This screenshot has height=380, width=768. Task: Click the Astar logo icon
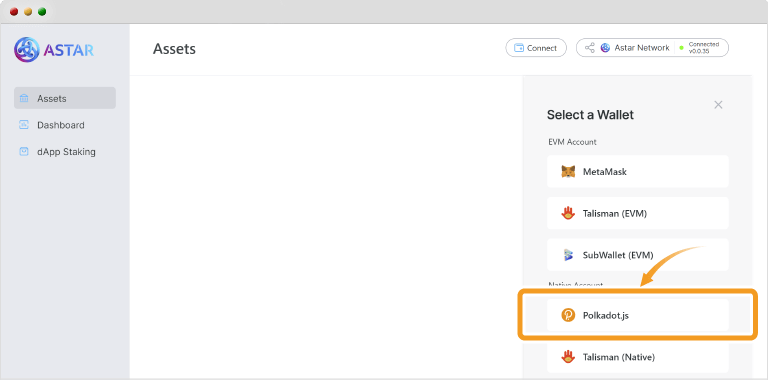(26, 49)
